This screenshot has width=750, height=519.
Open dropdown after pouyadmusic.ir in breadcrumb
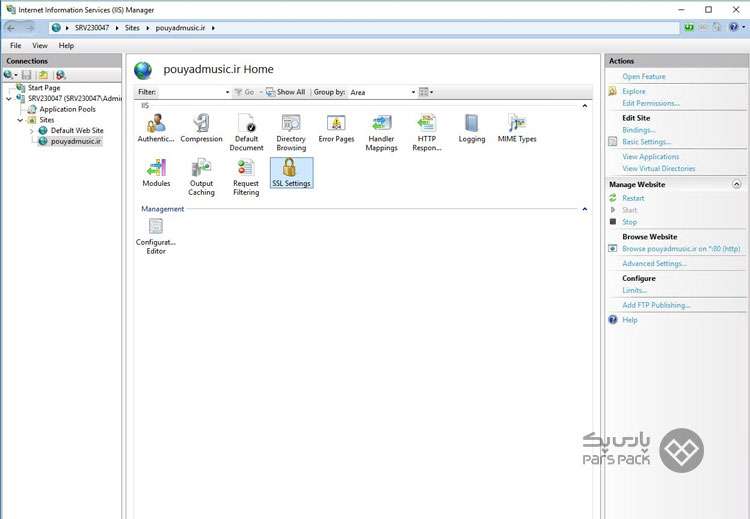[x=213, y=28]
